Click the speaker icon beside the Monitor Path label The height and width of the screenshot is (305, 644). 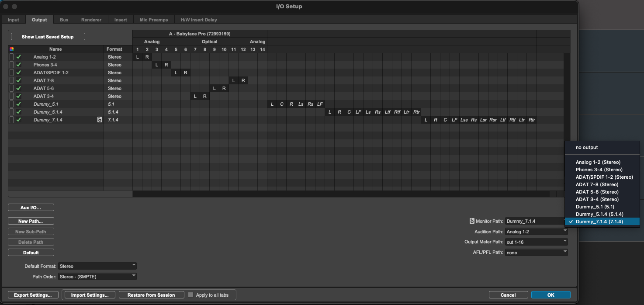coord(472,221)
